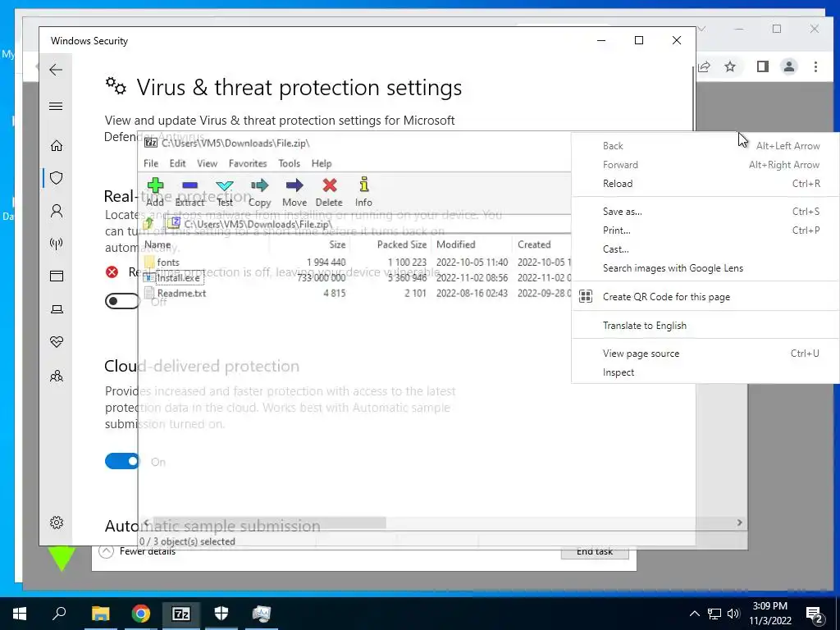The width and height of the screenshot is (840, 630).
Task: Open Tools menu in 7-Zip
Action: [x=289, y=163]
